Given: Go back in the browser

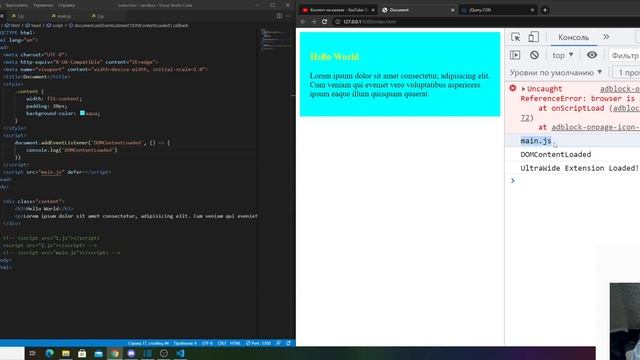Looking at the screenshot, I should [x=303, y=22].
